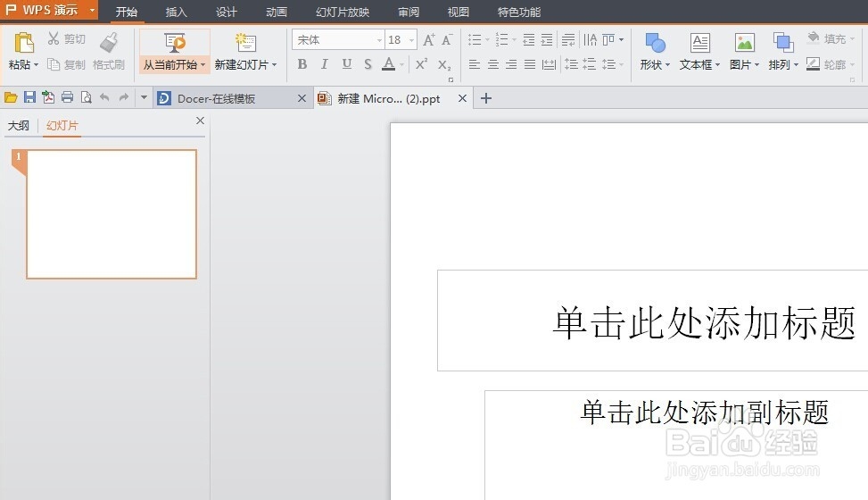This screenshot has width=868, height=500.
Task: Save the document with floppy icon
Action: click(29, 97)
